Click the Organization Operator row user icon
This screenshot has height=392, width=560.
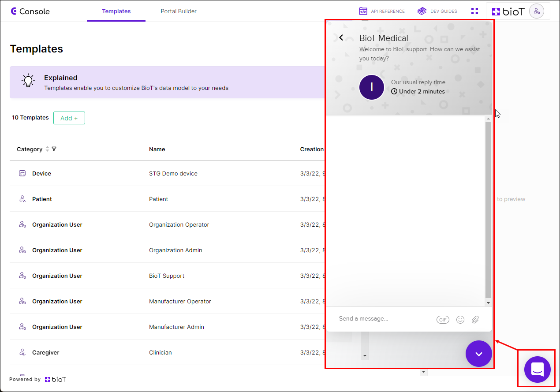(22, 224)
